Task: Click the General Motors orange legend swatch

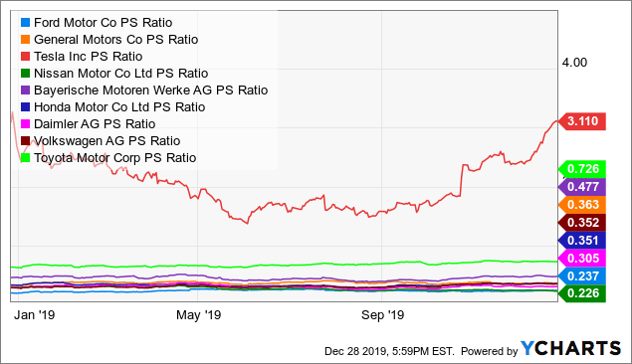Action: [x=26, y=40]
